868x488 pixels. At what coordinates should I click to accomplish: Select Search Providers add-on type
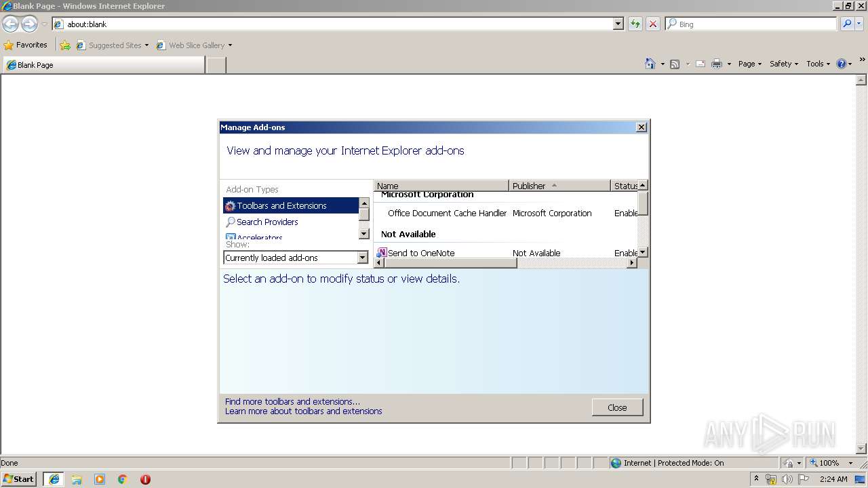pyautogui.click(x=291, y=222)
